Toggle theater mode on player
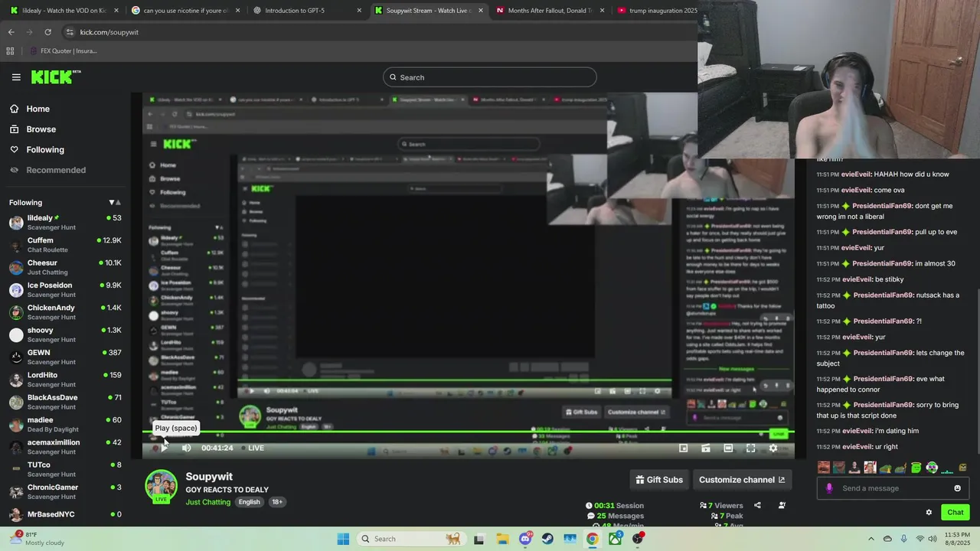 point(728,448)
